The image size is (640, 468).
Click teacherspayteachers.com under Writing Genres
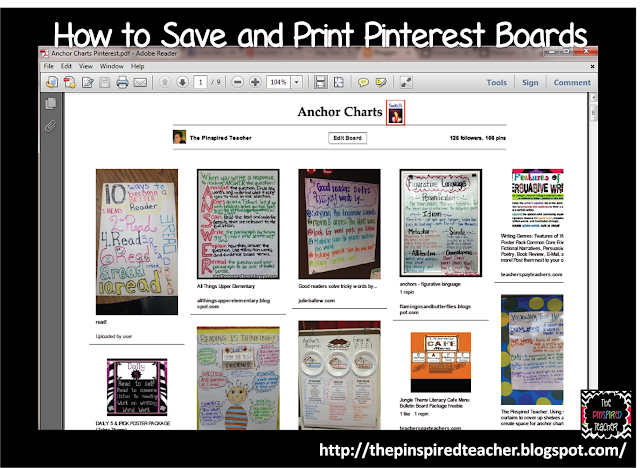click(531, 275)
